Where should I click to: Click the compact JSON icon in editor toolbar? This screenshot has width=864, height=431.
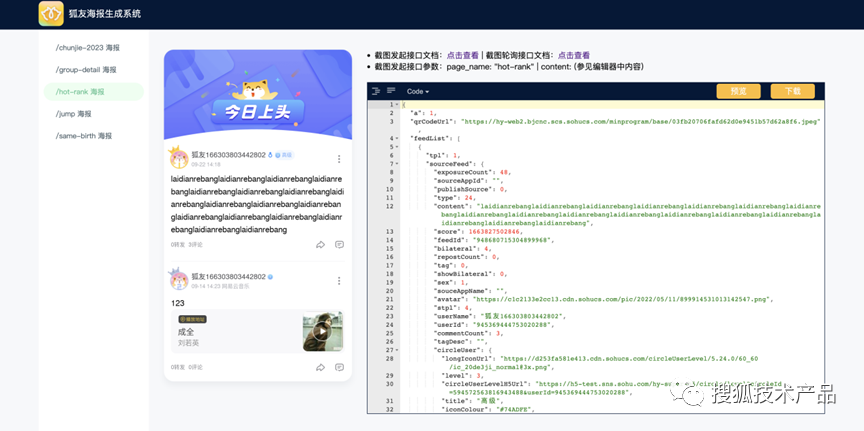pos(391,91)
